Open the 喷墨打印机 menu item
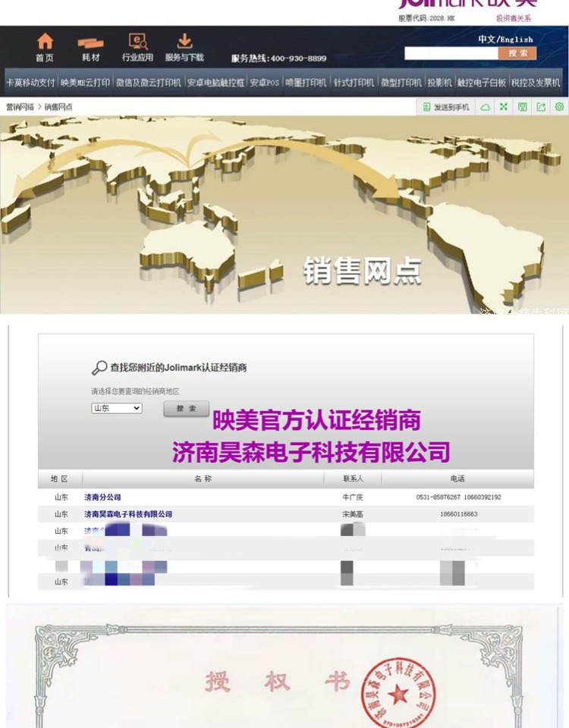Image resolution: width=569 pixels, height=728 pixels. (306, 83)
